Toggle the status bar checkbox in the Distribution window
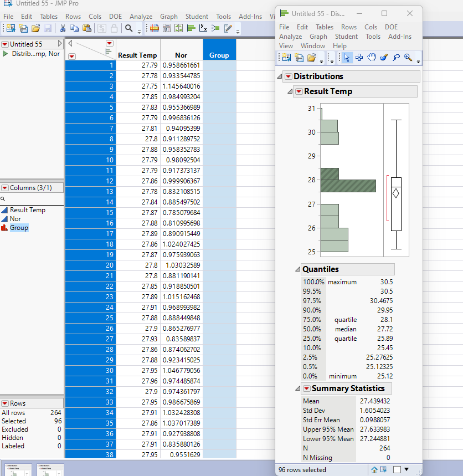 (397, 470)
